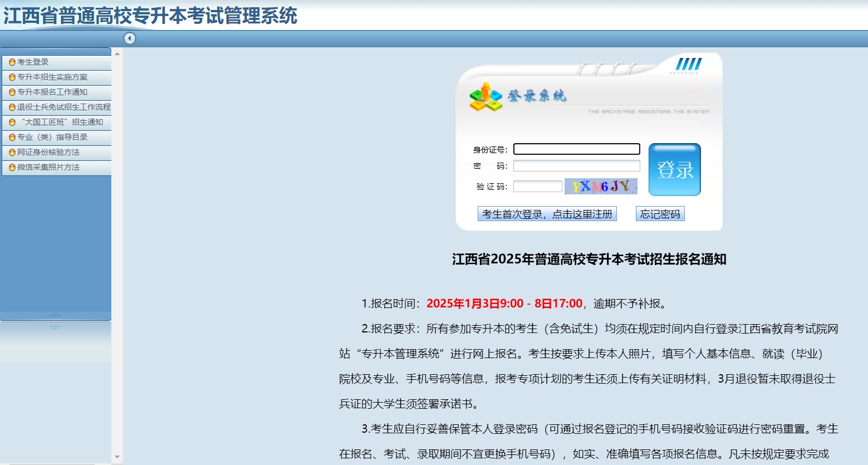
Task: Click the icon next to 退役士兵免试招生工作流程
Action: (12, 107)
